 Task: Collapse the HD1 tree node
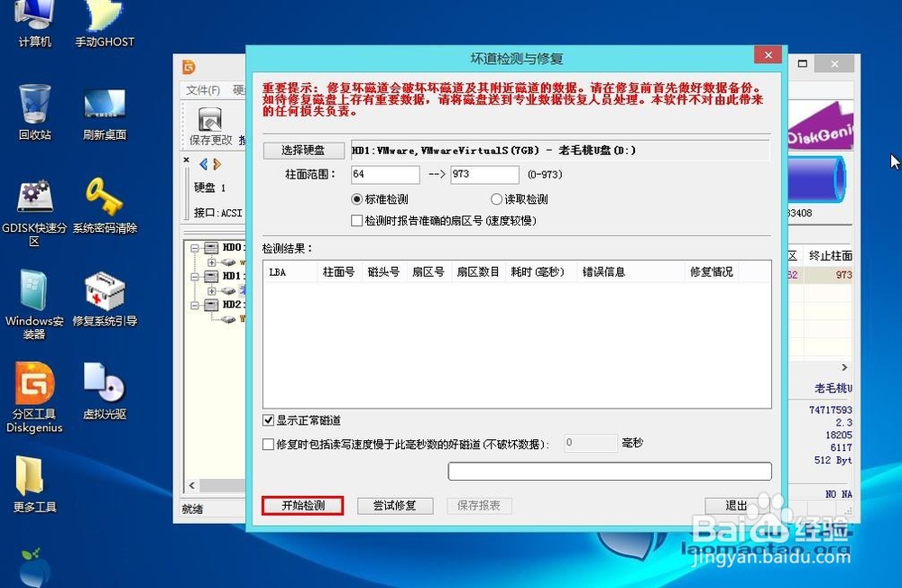[x=195, y=276]
